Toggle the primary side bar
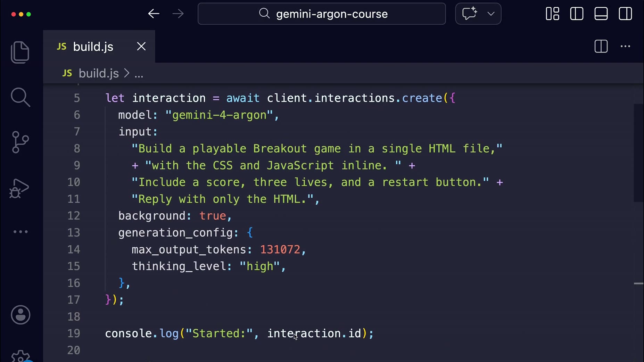The height and width of the screenshot is (362, 644). point(577,14)
